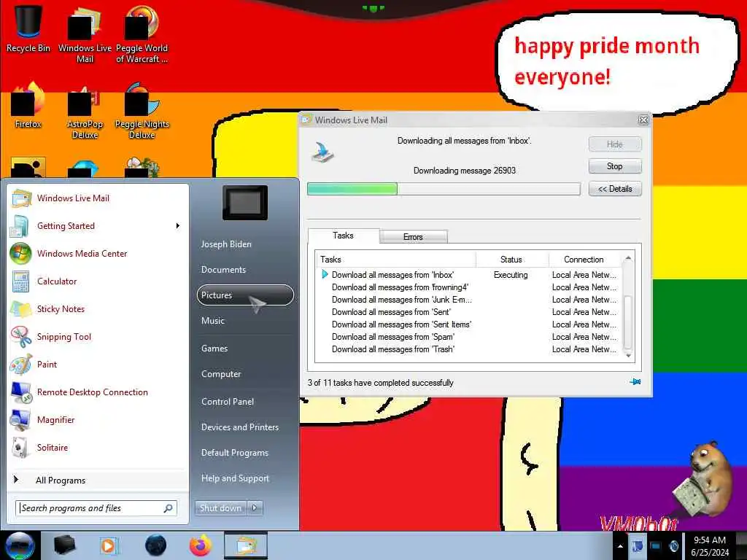Click the network tray icon
Screen dimensions: 747x560
pyautogui.click(x=656, y=547)
